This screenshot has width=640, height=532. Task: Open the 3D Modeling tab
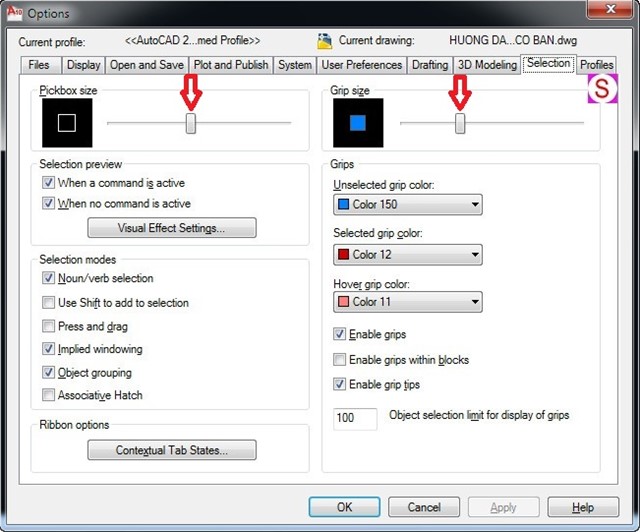tap(487, 65)
